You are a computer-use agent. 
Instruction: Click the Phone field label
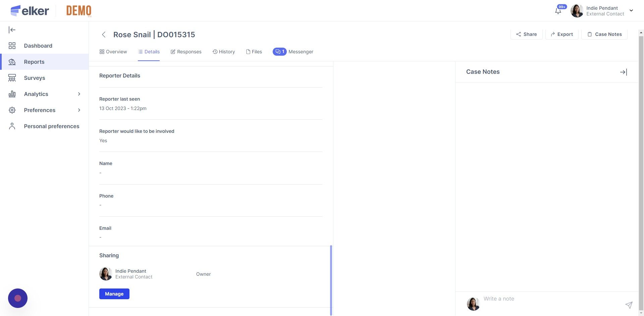click(x=106, y=196)
